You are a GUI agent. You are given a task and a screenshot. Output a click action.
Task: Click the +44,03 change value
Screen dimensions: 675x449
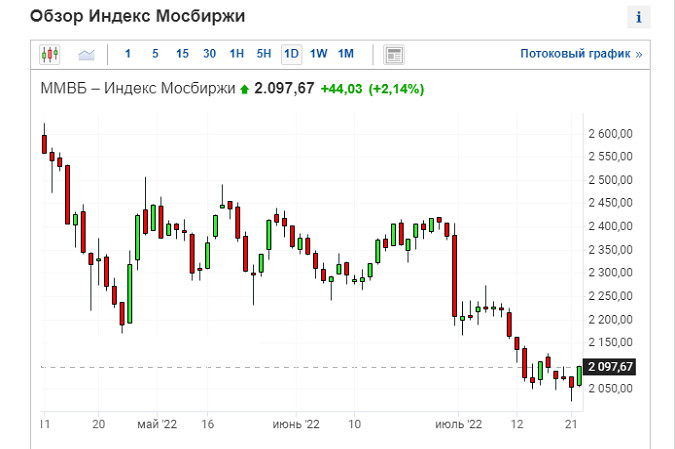341,89
